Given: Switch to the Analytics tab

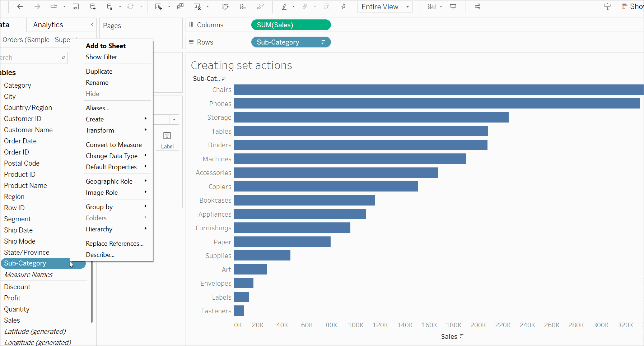Looking at the screenshot, I should tap(48, 25).
